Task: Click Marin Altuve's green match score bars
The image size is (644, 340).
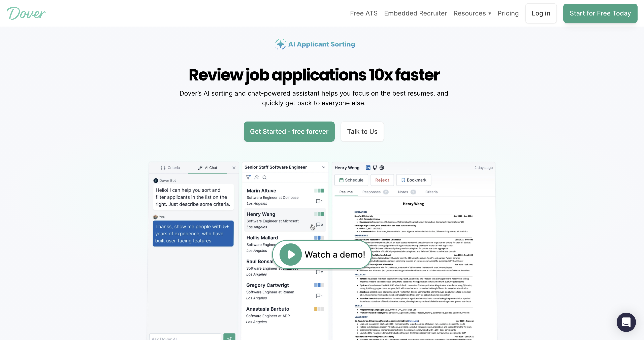Action: pyautogui.click(x=319, y=191)
